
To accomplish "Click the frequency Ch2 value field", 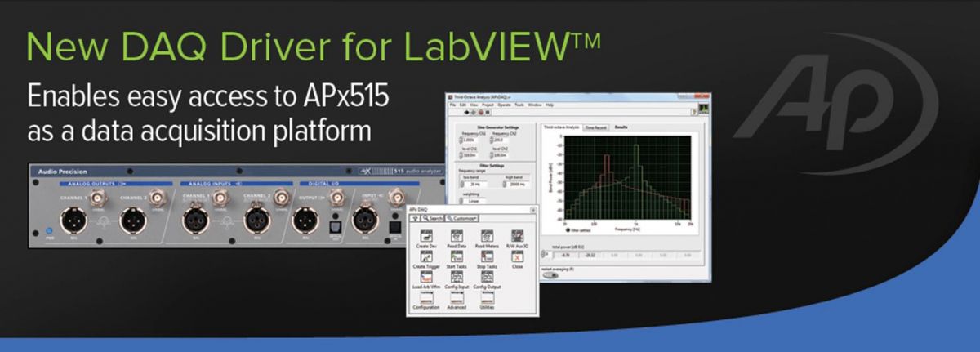I will [x=501, y=140].
